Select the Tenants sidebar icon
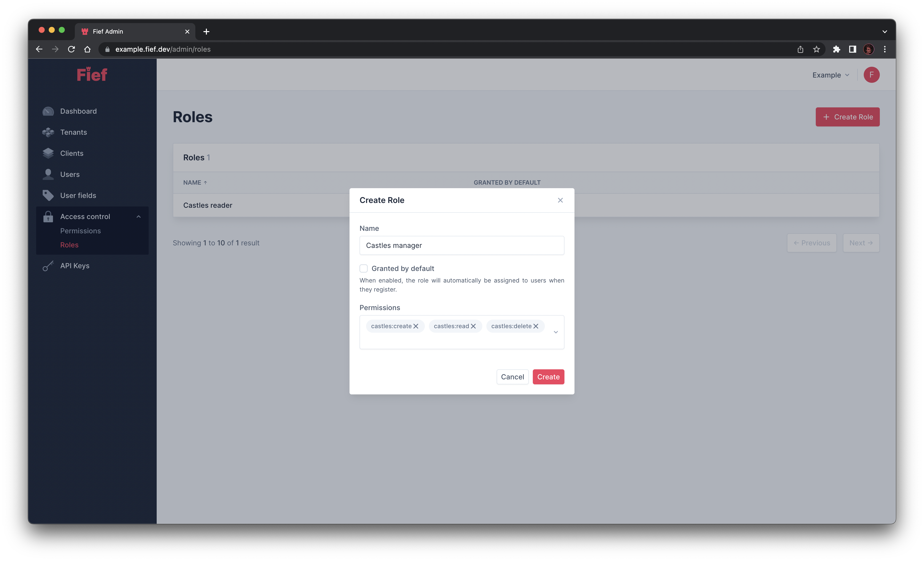The height and width of the screenshot is (561, 924). pos(48,132)
